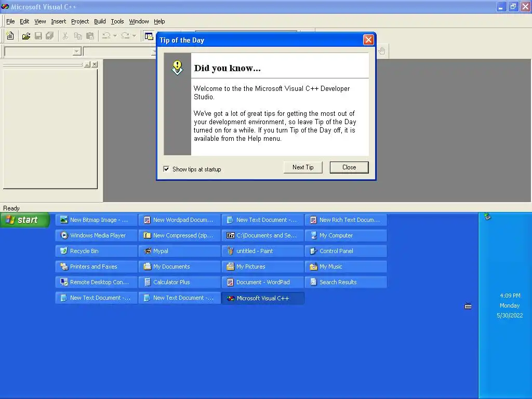This screenshot has width=532, height=399.
Task: Click the Save floppy disk icon
Action: tap(38, 36)
